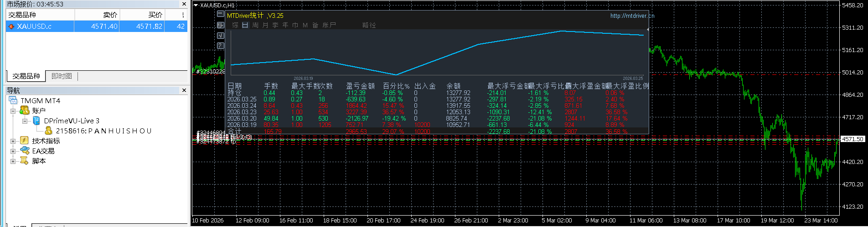868x227 pixels.
Task: Expand the 技术指标 tree node
Action: pyautogui.click(x=13, y=141)
